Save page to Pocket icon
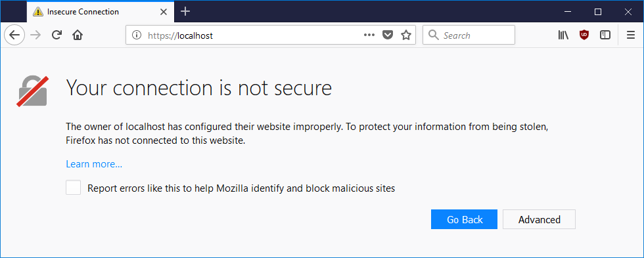 388,35
